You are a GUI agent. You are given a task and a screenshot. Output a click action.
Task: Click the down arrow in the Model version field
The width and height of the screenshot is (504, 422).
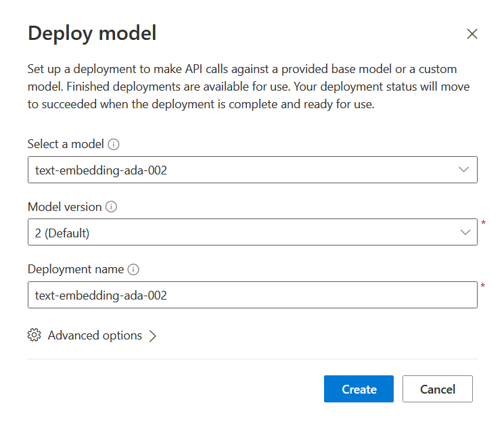point(465,233)
